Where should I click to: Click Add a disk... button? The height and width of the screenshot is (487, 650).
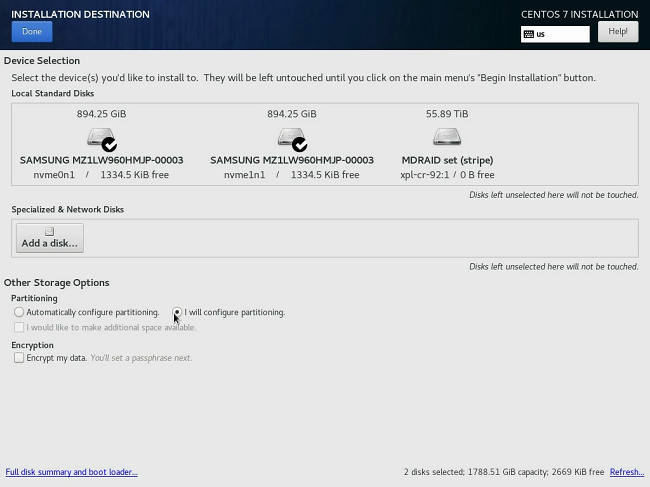point(50,238)
